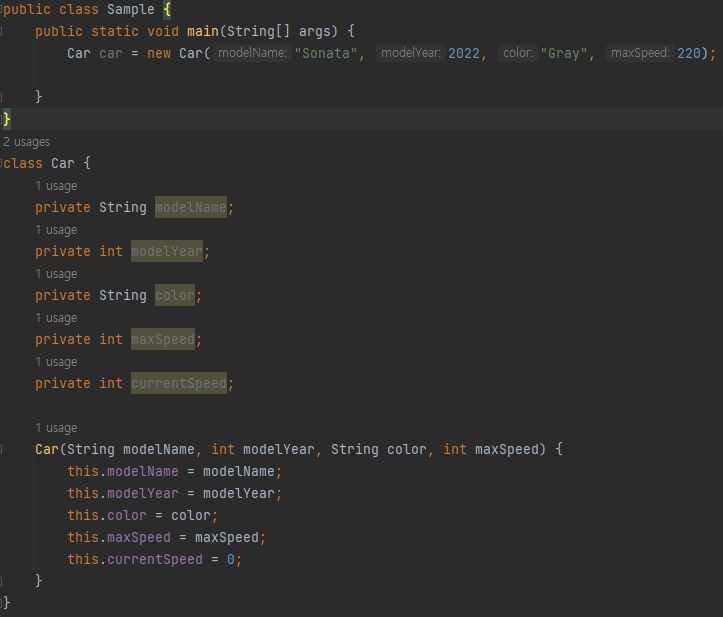The width and height of the screenshot is (723, 617).
Task: Click the String modelName constructor parameter
Action: pos(131,450)
